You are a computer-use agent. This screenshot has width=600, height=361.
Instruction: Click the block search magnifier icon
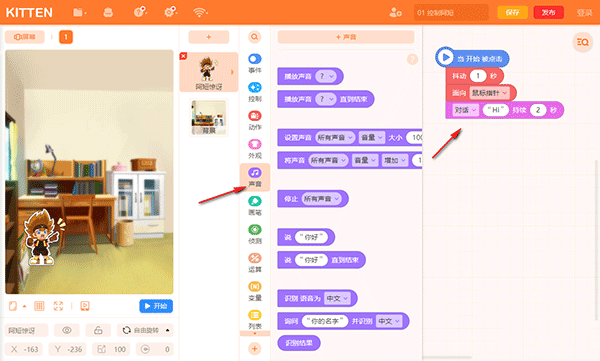pos(254,37)
